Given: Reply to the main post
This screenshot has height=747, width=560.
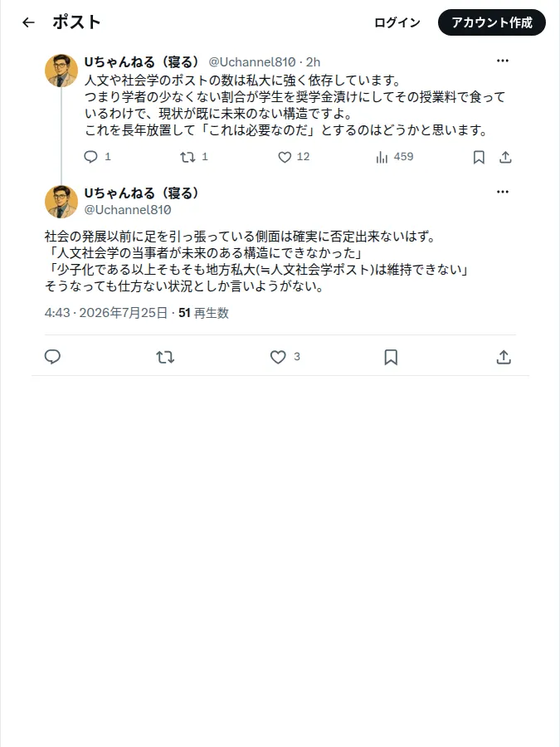Looking at the screenshot, I should coord(52,357).
